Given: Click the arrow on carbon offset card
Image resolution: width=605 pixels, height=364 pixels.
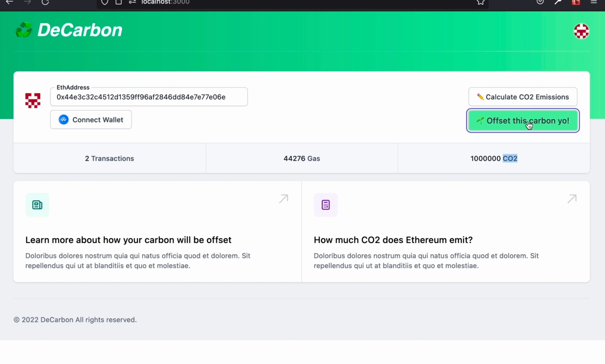Looking at the screenshot, I should (284, 198).
